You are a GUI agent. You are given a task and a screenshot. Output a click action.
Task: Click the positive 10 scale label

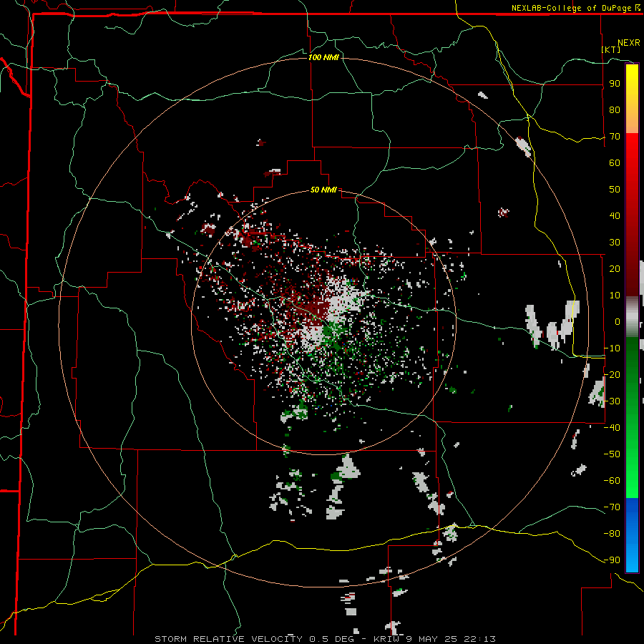pos(615,296)
